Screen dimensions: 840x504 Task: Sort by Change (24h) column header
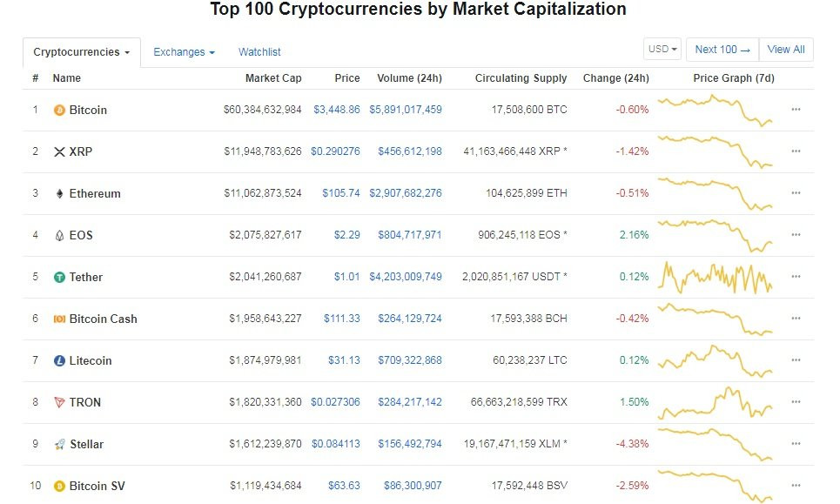tap(615, 78)
